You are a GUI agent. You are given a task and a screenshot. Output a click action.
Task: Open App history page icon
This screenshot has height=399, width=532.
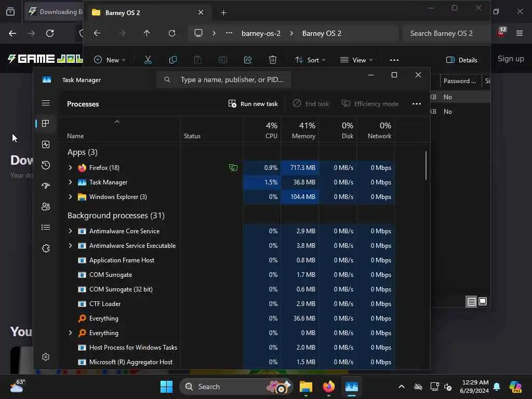point(46,165)
